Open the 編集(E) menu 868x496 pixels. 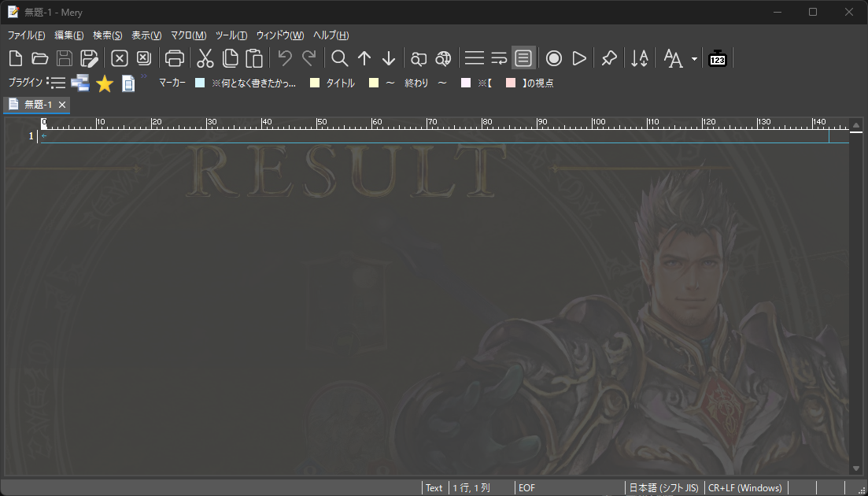coord(68,35)
